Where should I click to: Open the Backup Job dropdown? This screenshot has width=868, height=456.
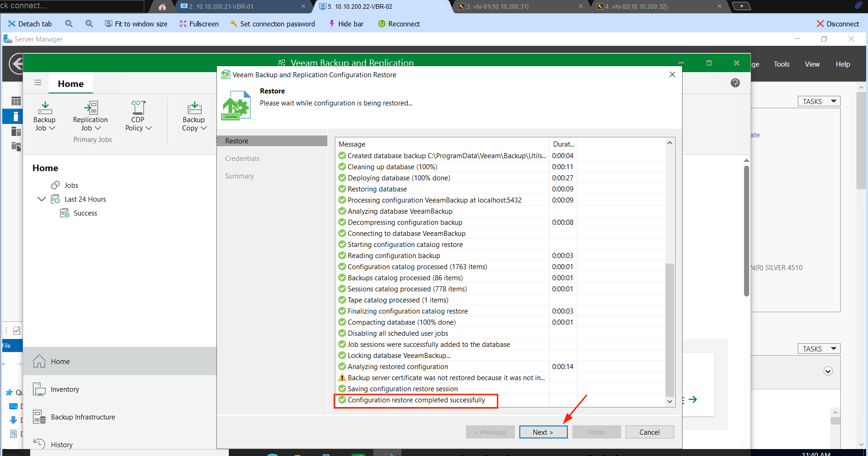[44, 116]
